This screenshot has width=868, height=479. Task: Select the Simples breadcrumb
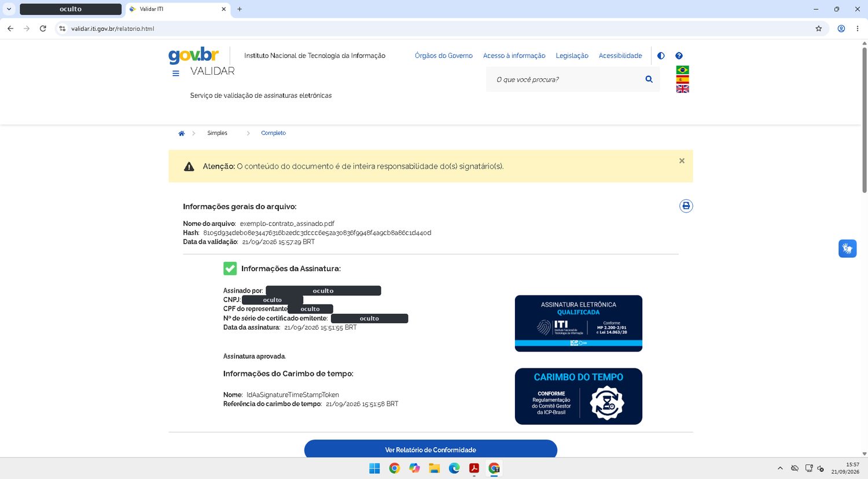click(217, 133)
